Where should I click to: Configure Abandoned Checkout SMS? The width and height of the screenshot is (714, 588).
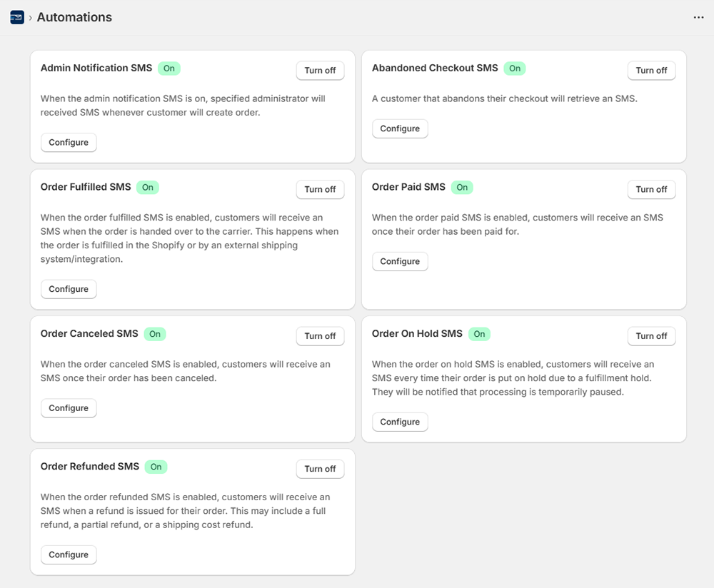[x=400, y=128]
